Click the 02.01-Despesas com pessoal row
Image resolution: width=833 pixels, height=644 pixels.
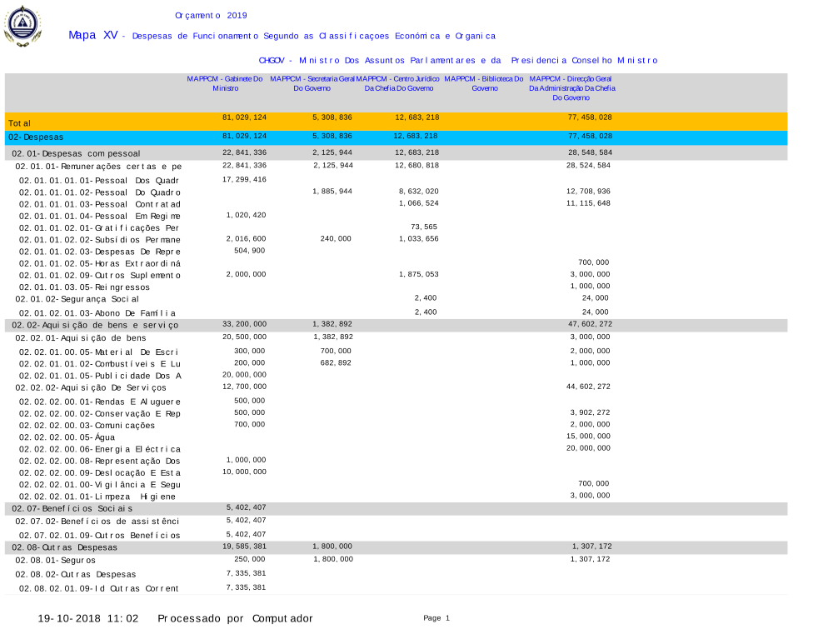point(76,154)
